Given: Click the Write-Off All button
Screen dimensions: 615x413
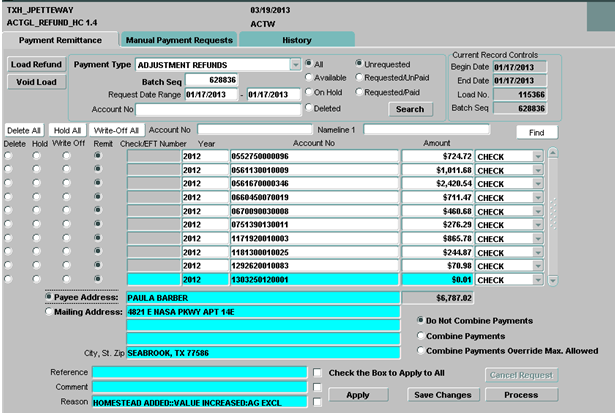Looking at the screenshot, I should [x=117, y=130].
